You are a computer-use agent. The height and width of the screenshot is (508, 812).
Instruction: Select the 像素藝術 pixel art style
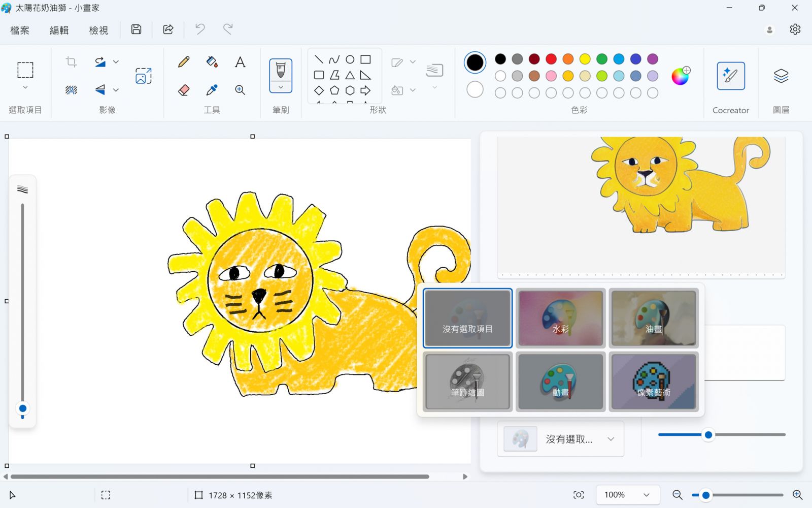click(654, 382)
